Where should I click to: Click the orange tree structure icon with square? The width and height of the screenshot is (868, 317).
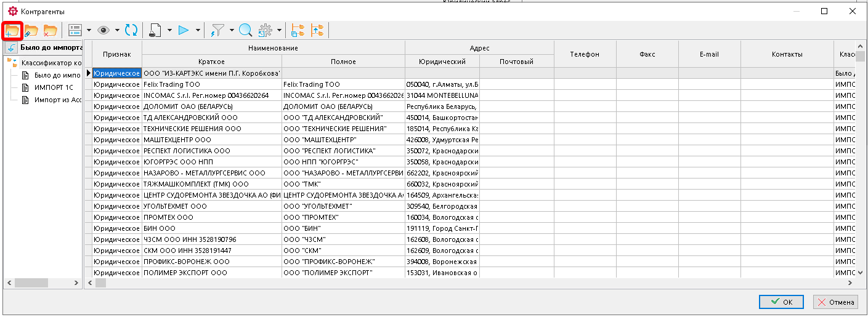tap(298, 30)
